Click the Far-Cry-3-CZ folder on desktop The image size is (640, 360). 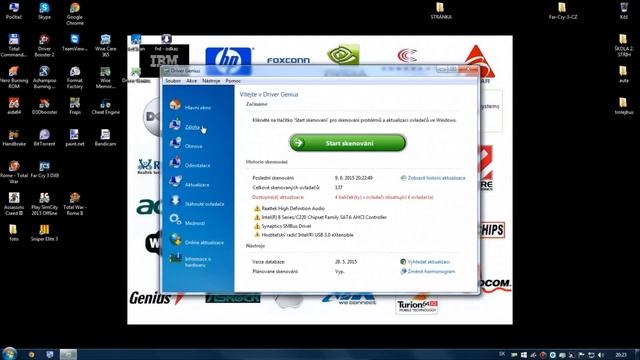click(562, 11)
